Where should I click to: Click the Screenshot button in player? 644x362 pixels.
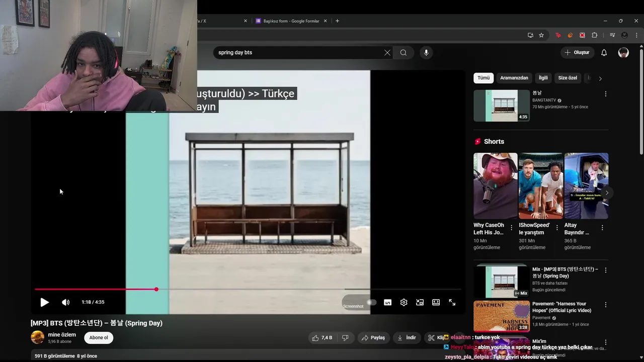coord(353,306)
